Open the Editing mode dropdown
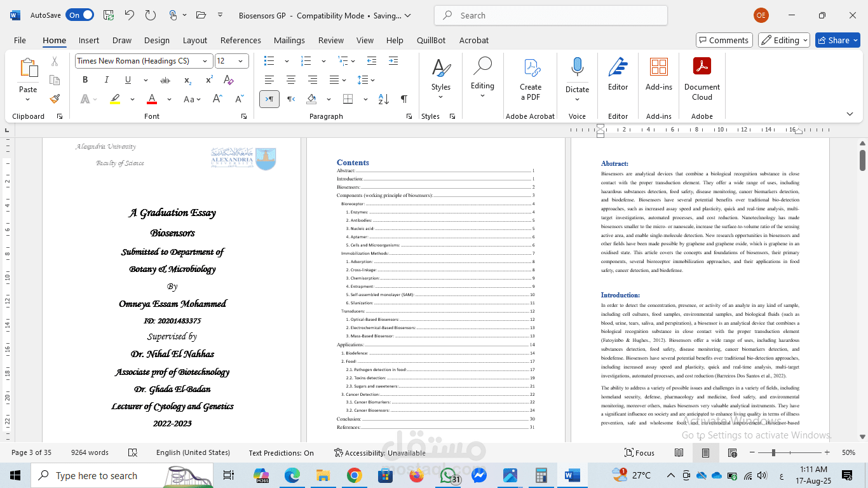This screenshot has height=488, width=868. [x=784, y=40]
